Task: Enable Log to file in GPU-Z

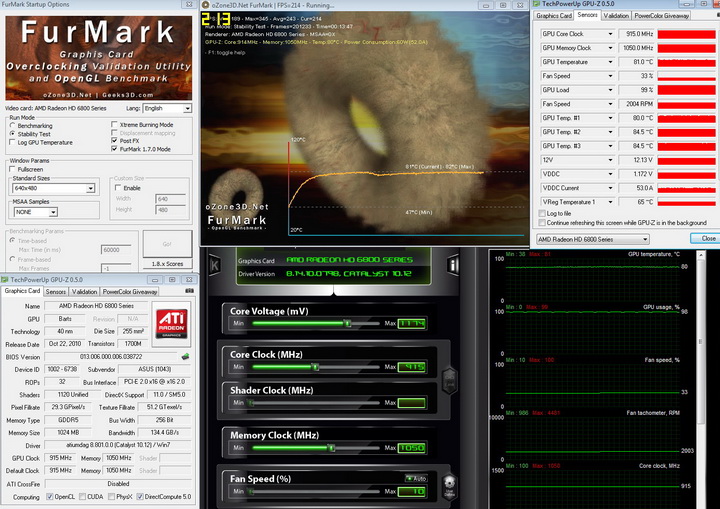Action: [x=541, y=213]
